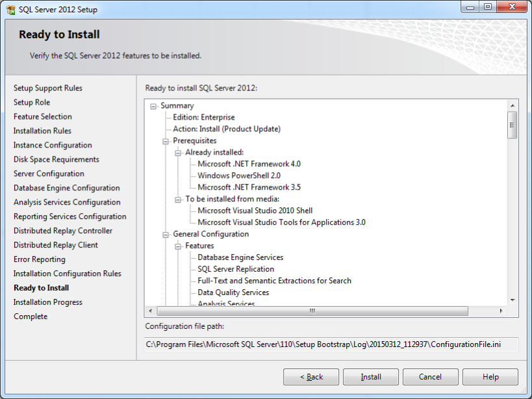Viewport: 532px width, 399px height.
Task: Close the SQL Server Setup window
Action: [x=512, y=7]
